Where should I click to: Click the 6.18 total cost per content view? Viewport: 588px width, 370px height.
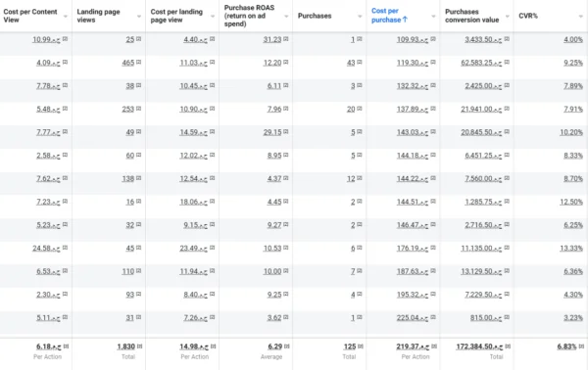(x=49, y=347)
